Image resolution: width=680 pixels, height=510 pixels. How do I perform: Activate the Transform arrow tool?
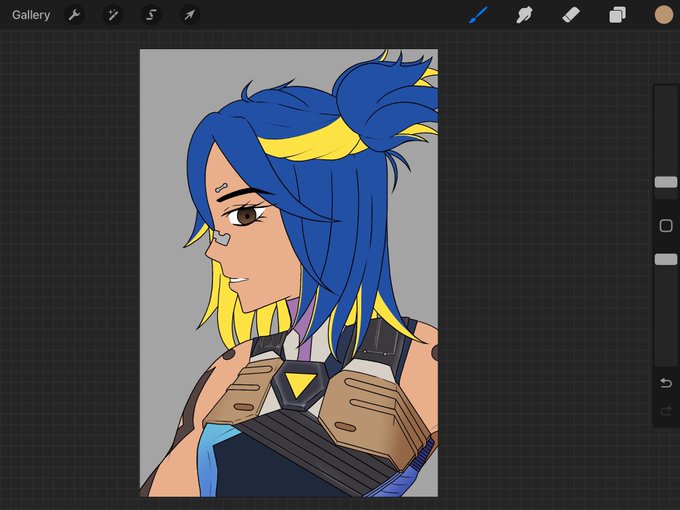[x=190, y=15]
